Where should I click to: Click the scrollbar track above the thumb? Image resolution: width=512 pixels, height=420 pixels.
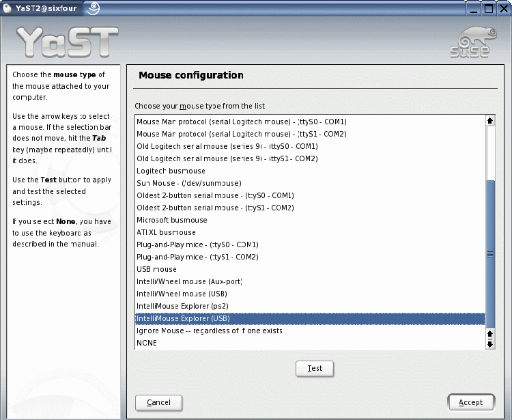pyautogui.click(x=489, y=153)
